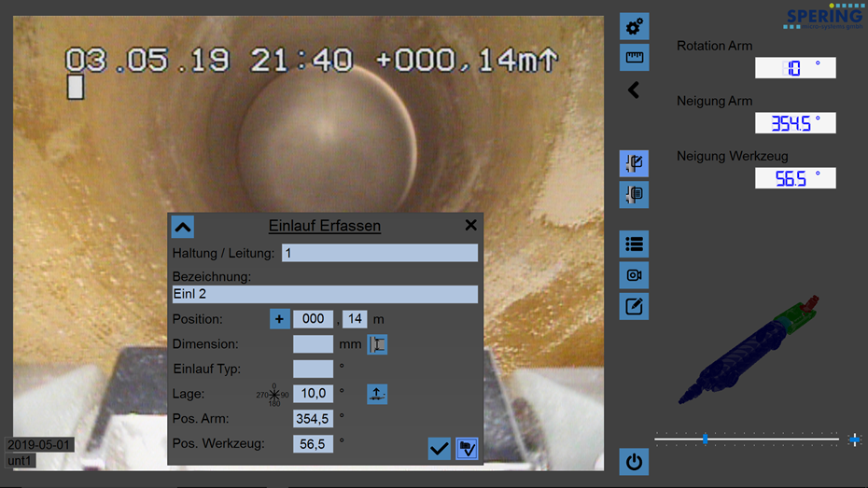Close the Einlauf Erfassen dialog

coord(470,225)
